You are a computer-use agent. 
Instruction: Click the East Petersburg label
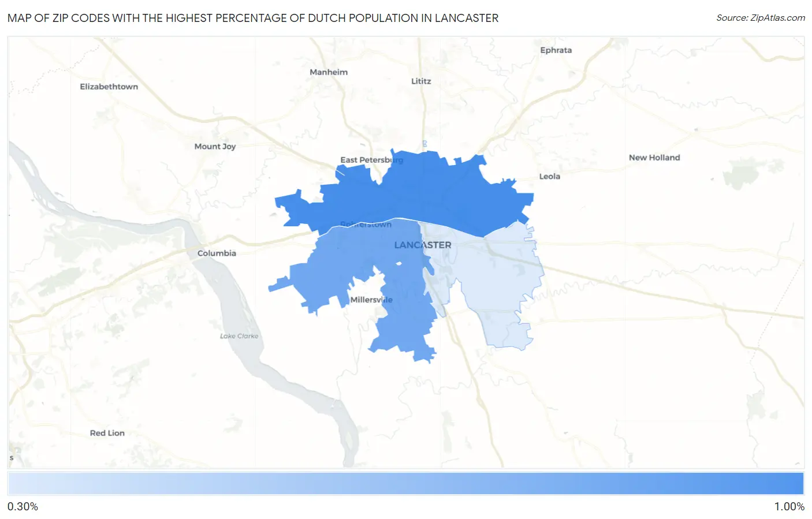click(371, 160)
